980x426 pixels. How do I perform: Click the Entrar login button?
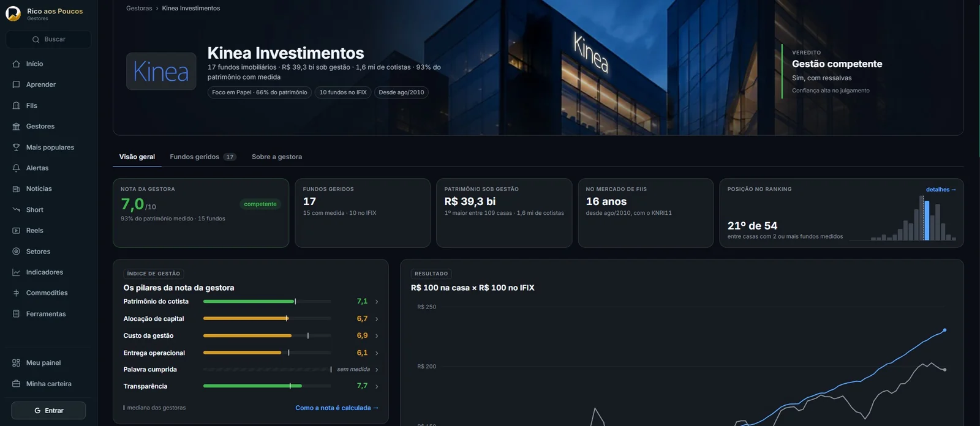(x=48, y=411)
